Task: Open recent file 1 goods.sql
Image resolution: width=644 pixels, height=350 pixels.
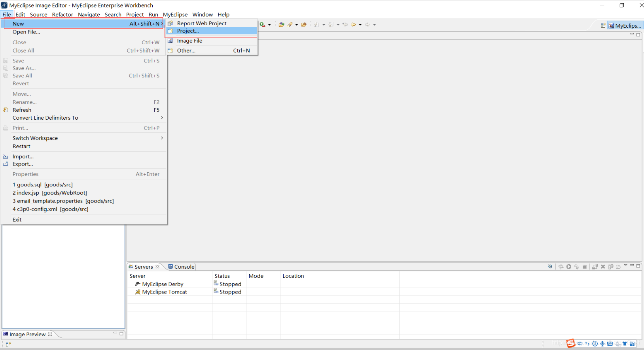Action: [83, 184]
